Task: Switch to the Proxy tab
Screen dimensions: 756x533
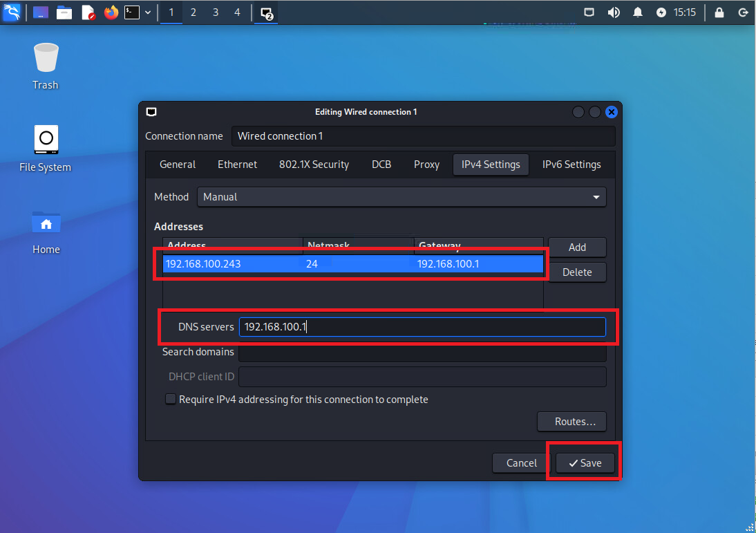Action: [x=426, y=165]
